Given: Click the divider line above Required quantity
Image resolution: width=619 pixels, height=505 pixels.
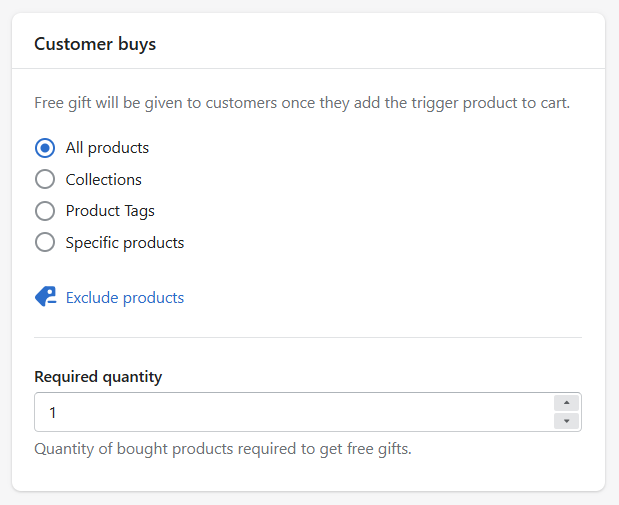Looking at the screenshot, I should (x=308, y=338).
